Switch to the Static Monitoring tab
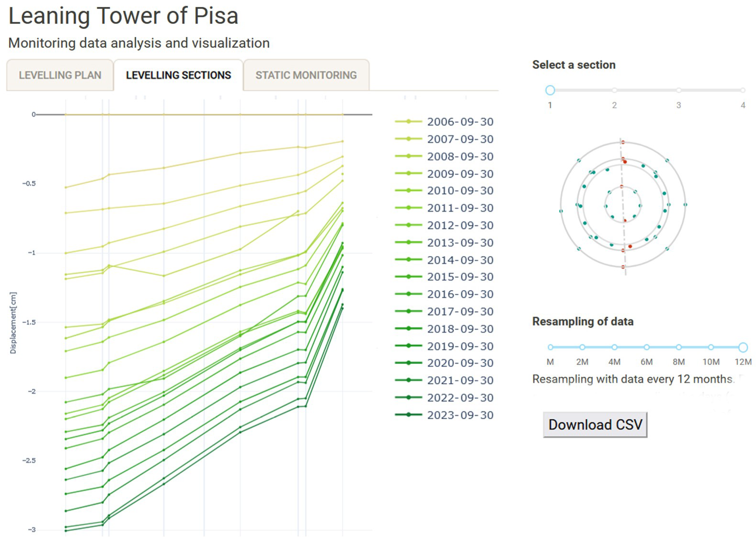 [x=306, y=75]
